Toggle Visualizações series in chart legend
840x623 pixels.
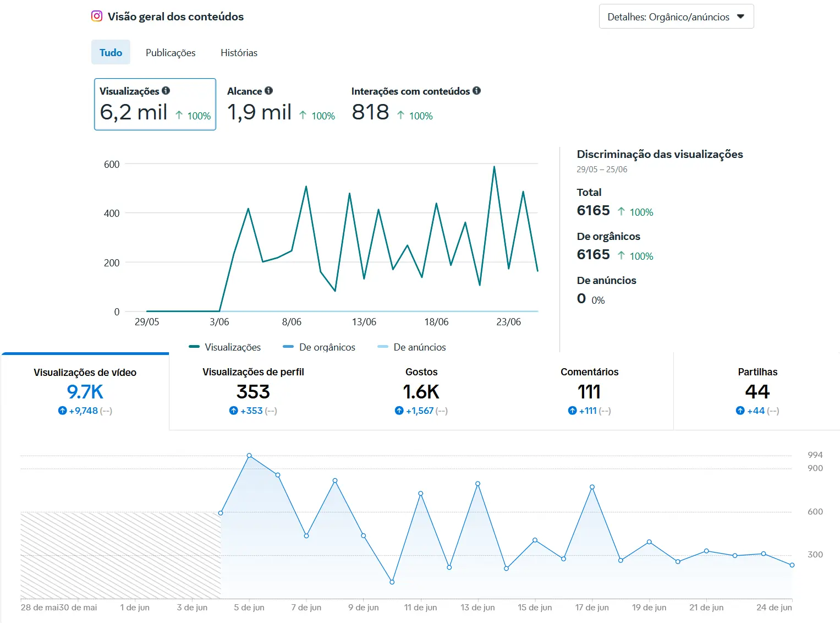pyautogui.click(x=225, y=347)
